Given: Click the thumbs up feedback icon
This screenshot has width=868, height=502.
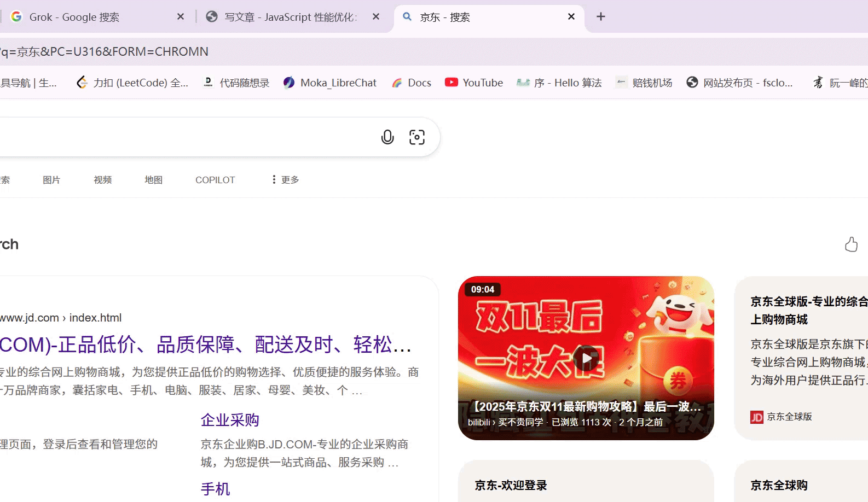Looking at the screenshot, I should [x=851, y=244].
